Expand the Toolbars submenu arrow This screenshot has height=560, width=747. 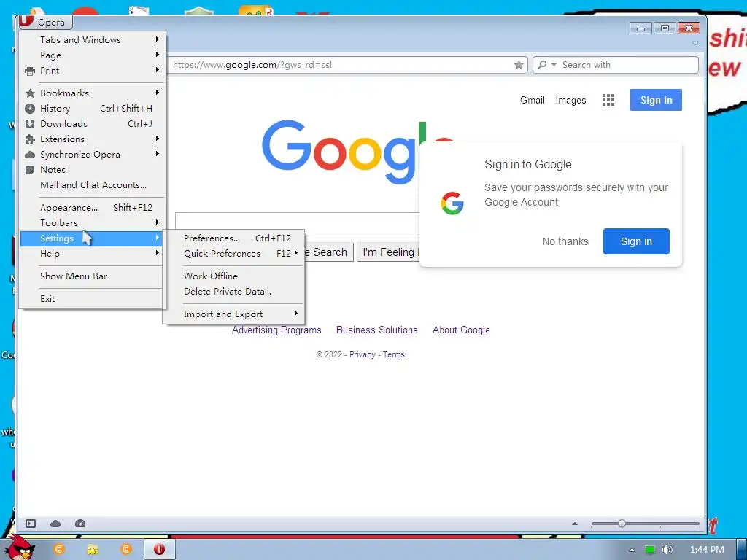point(158,222)
